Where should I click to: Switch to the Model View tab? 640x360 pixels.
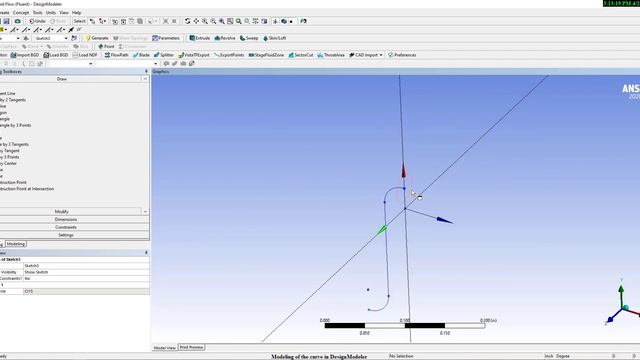(164, 348)
